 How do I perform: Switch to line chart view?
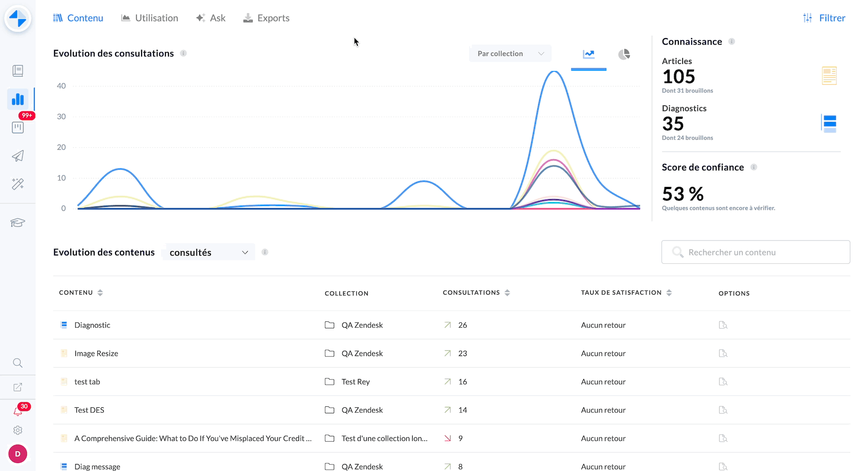click(x=589, y=54)
